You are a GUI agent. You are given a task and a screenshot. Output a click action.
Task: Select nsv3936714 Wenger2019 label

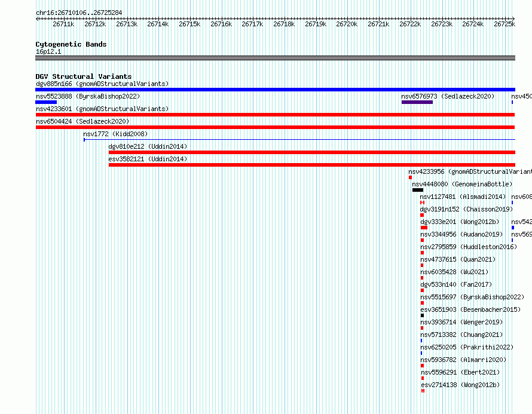(461, 322)
